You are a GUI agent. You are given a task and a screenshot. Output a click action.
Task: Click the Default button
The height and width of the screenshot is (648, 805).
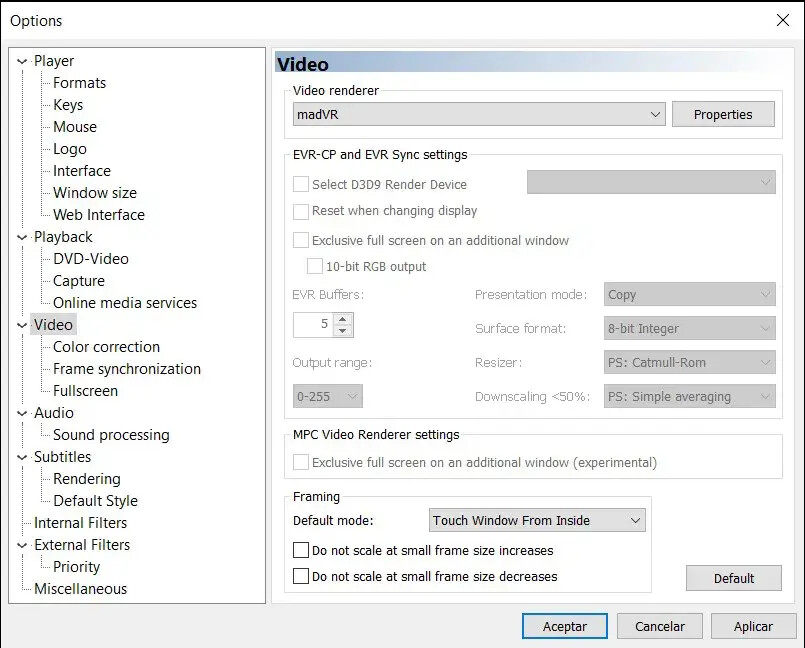(733, 579)
